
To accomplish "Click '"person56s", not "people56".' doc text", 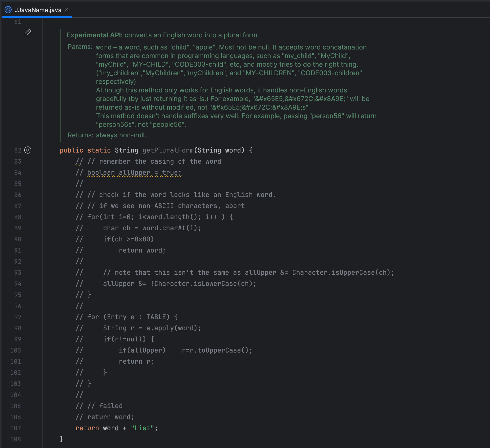I will 141,125.
